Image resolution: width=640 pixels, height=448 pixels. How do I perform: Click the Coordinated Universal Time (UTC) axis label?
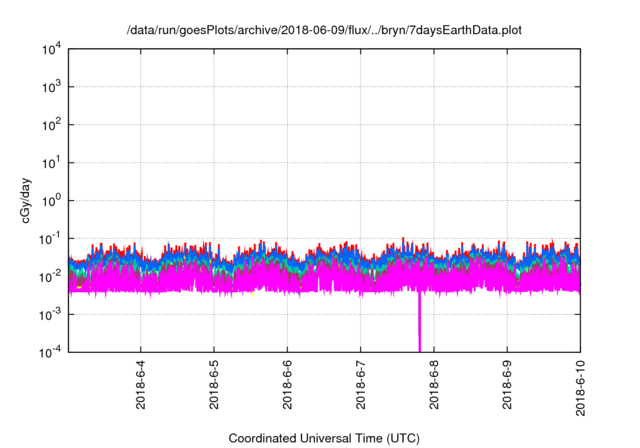324,438
